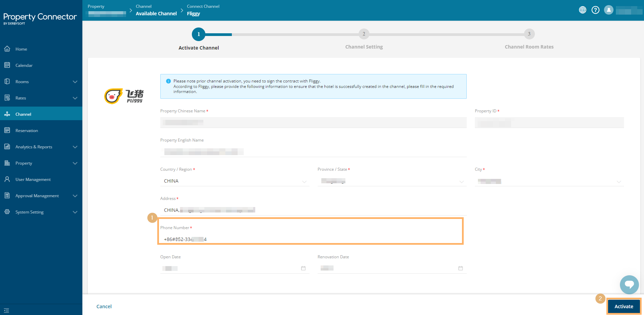
Task: Expand the Rates submenu chevron
Action: (x=75, y=98)
